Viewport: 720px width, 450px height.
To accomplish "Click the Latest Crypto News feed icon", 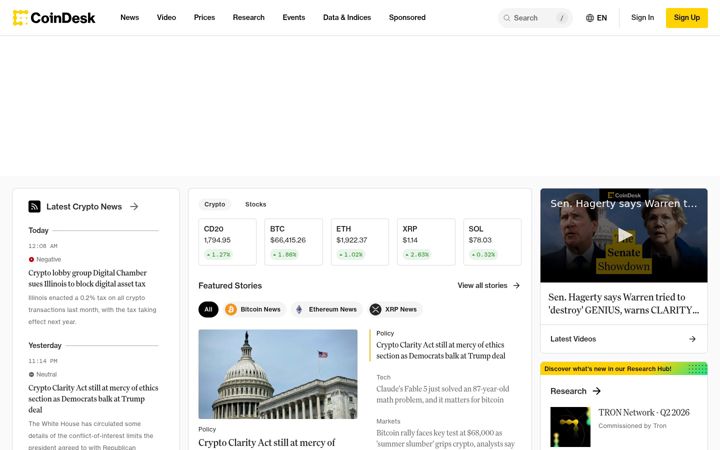I will coord(34,207).
